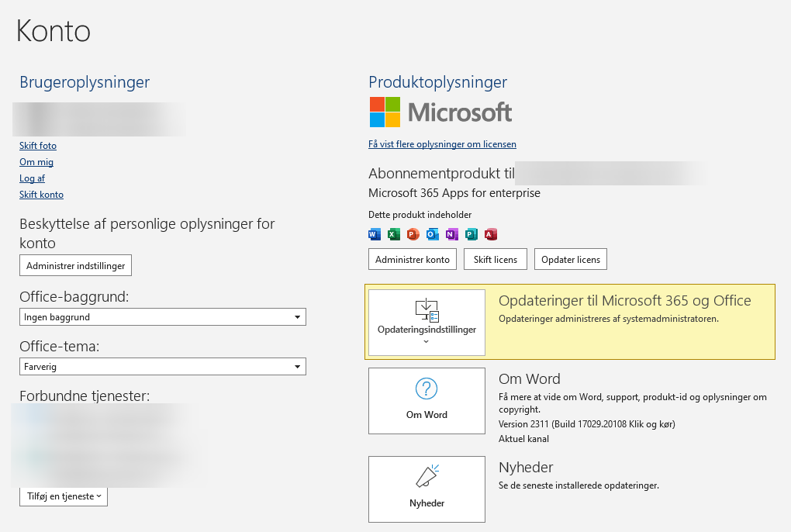This screenshot has width=791, height=532.
Task: Click Microsoft 365 Apps for enterprise text
Action: coord(454,193)
